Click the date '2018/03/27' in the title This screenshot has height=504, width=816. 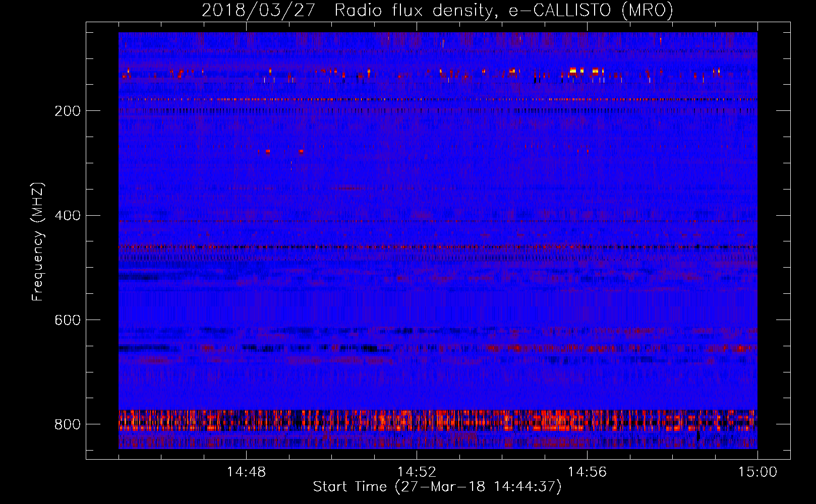tap(259, 10)
